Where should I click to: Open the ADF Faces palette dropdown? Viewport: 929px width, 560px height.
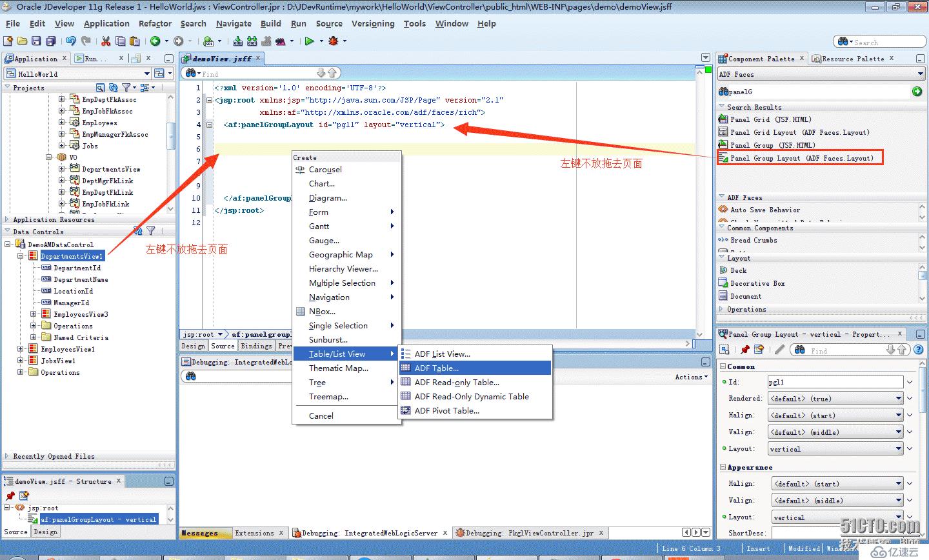[920, 74]
